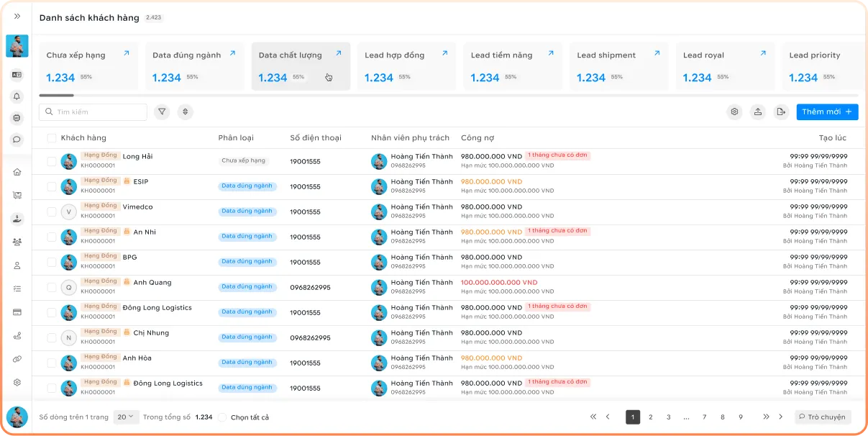Tick the header checkbox beside Khách hàng
The image size is (868, 436).
pyautogui.click(x=52, y=138)
